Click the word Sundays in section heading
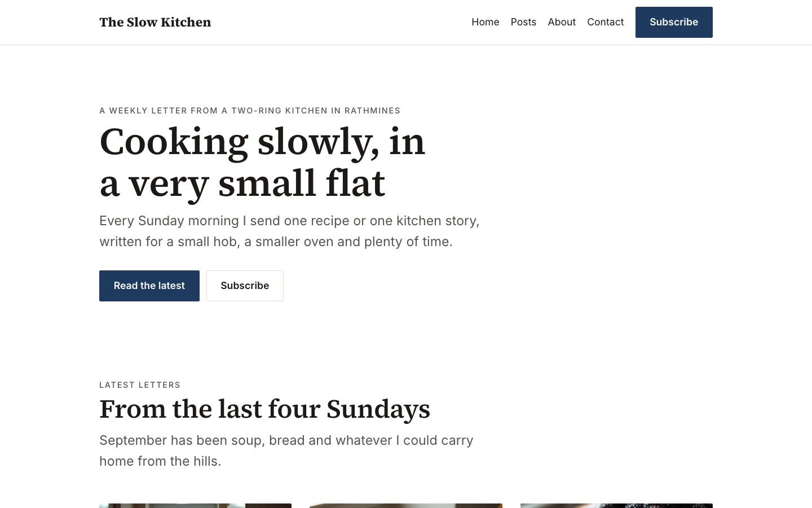Image resolution: width=812 pixels, height=508 pixels. pyautogui.click(x=378, y=409)
